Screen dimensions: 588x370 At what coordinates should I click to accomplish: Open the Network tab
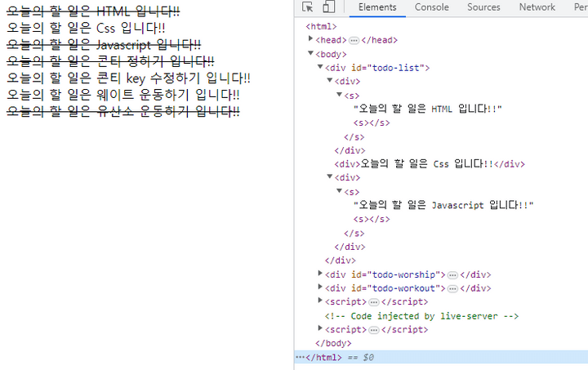click(537, 7)
